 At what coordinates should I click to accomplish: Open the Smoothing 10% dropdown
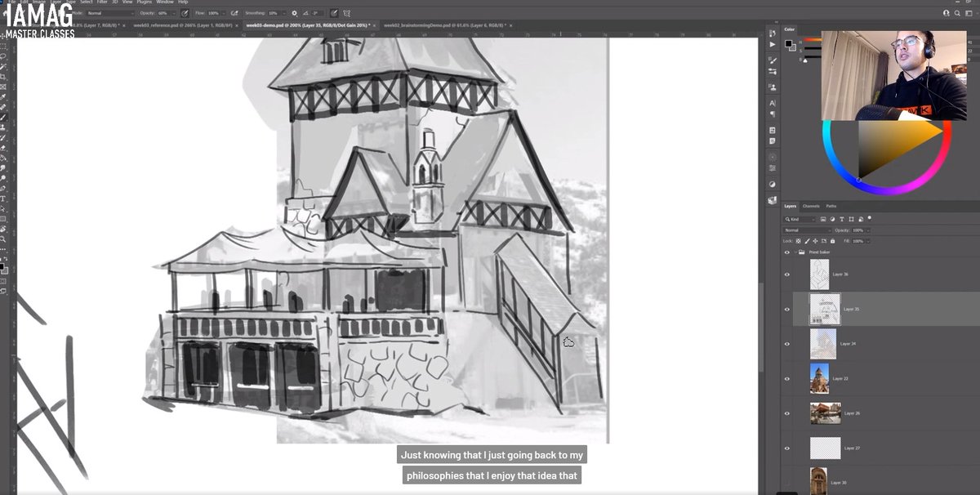point(283,13)
